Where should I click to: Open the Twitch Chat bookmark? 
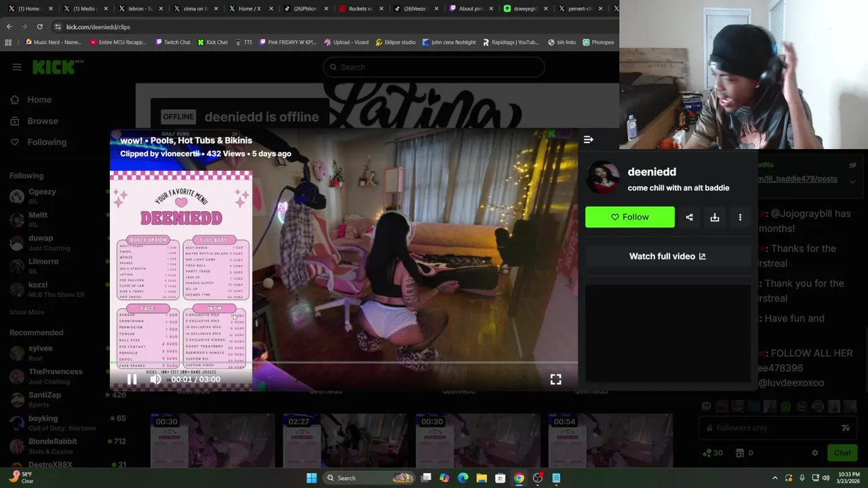[x=173, y=42]
